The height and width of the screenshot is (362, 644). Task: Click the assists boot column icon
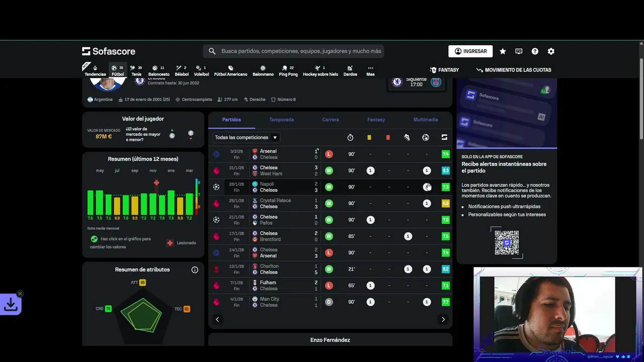click(x=407, y=137)
